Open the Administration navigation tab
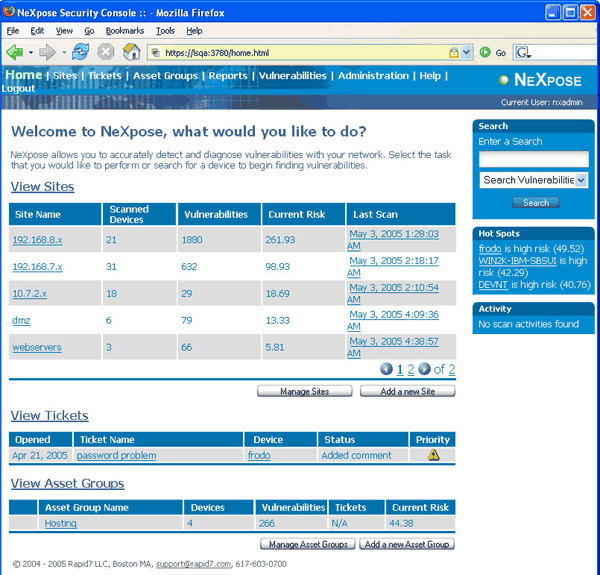Screen dimensions: 600x575 tap(373, 76)
